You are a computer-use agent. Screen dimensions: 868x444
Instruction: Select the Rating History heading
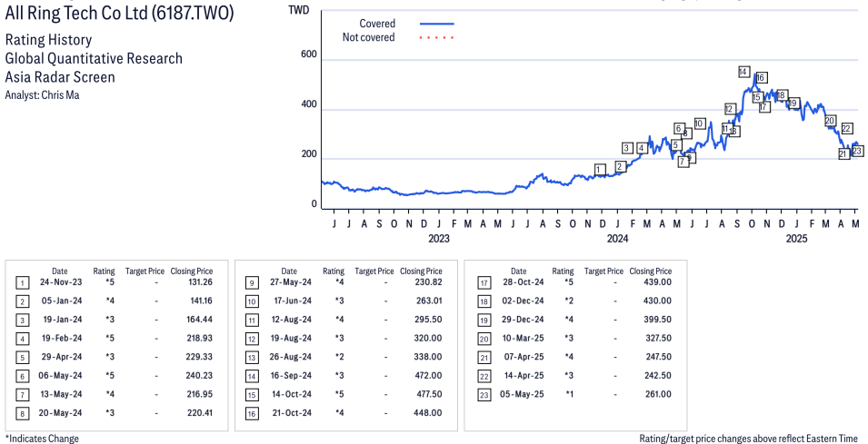48,40
